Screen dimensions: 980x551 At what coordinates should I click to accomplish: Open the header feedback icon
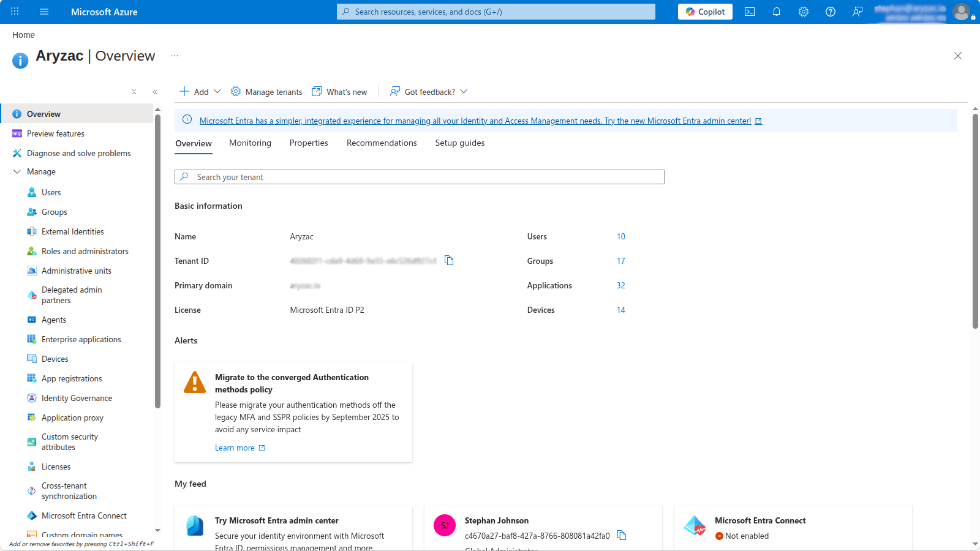858,12
